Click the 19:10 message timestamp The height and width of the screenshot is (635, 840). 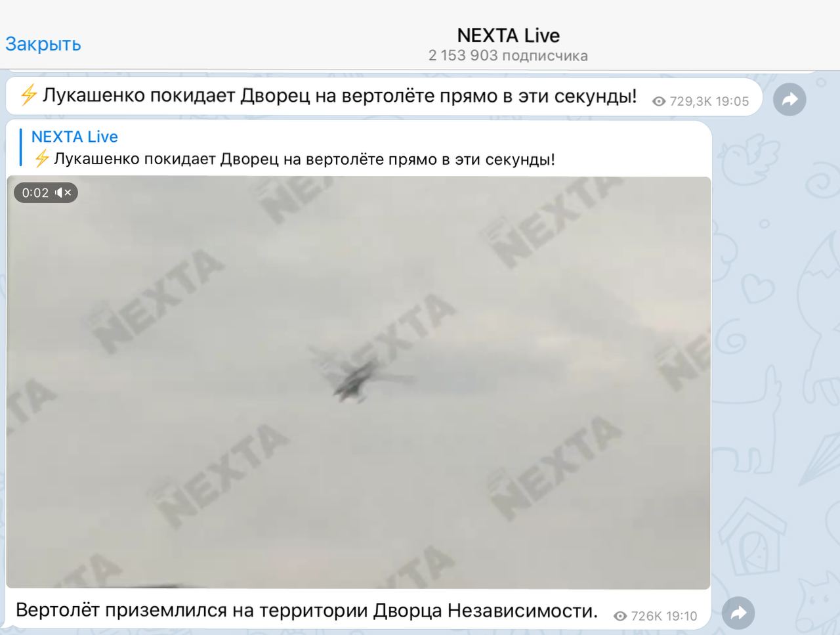pos(680,616)
